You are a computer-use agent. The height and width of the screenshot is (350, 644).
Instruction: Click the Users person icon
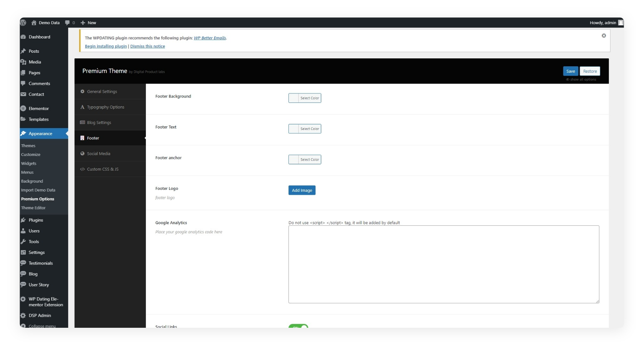point(23,231)
